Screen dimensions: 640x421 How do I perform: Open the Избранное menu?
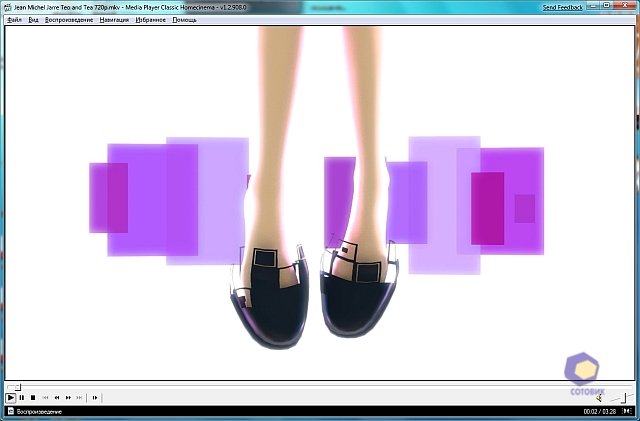152,20
